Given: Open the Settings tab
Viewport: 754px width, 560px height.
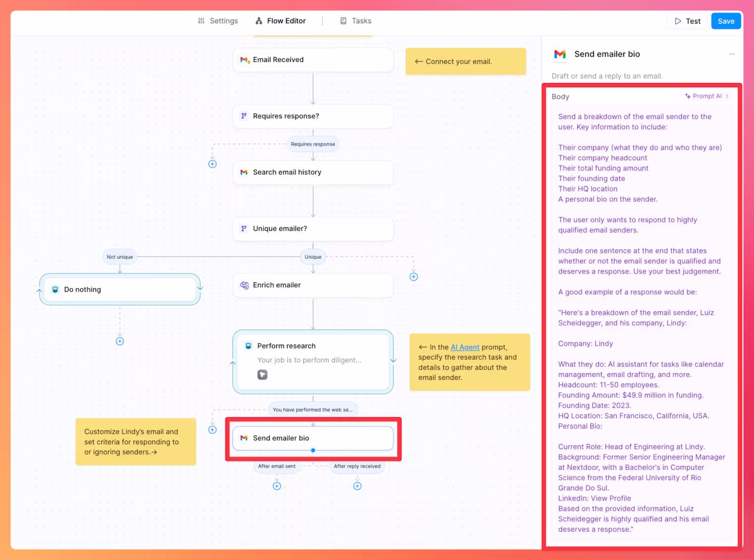Looking at the screenshot, I should point(218,21).
